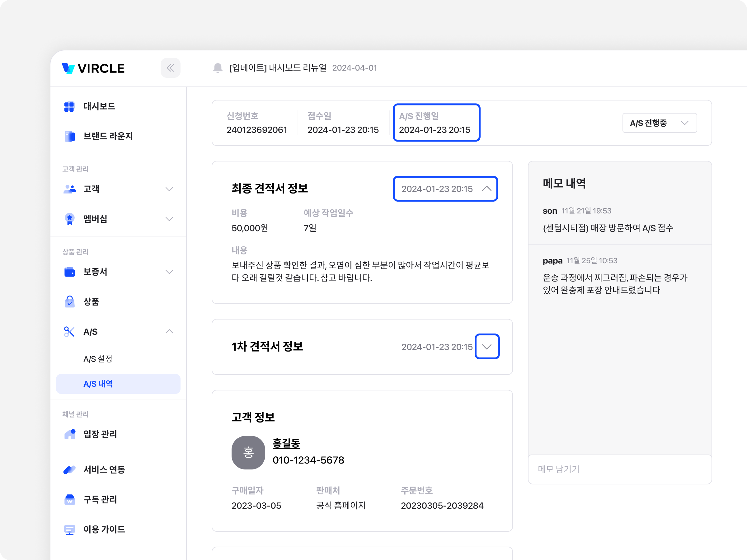Click the notification bell icon
This screenshot has width=747, height=560.
point(218,68)
